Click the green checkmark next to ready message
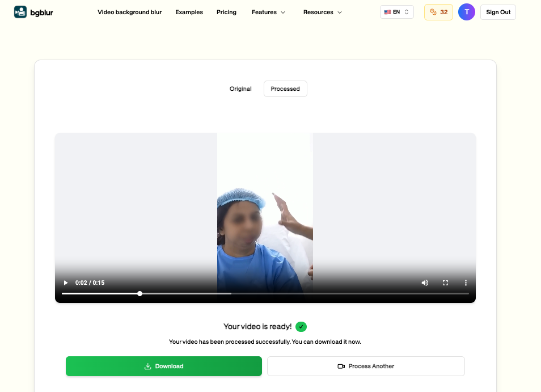541x392 pixels. [x=301, y=326]
